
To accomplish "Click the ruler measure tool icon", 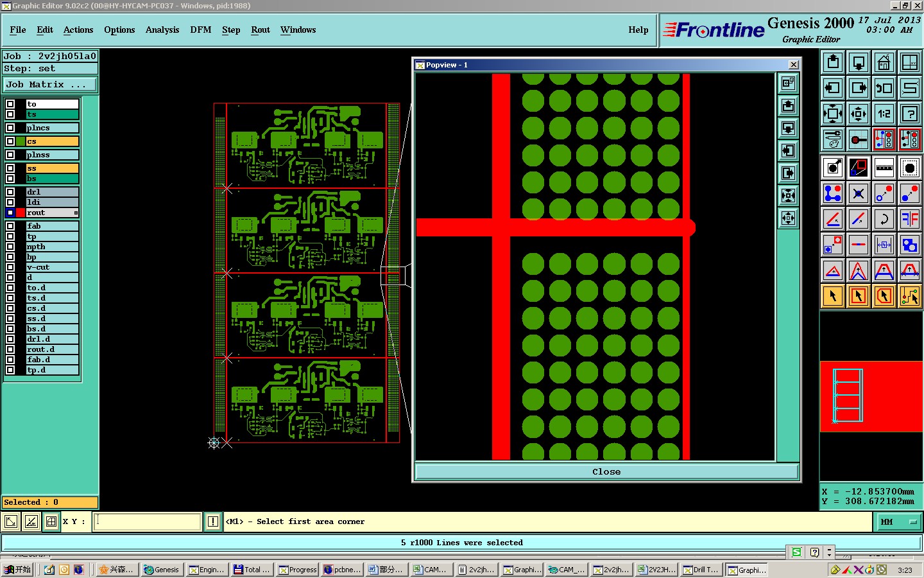I will [884, 168].
